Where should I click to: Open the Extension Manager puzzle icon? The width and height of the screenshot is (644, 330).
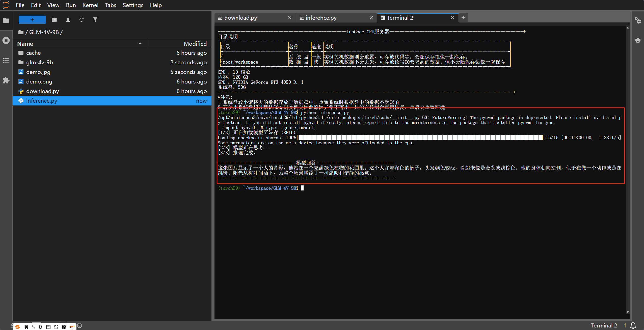click(6, 80)
